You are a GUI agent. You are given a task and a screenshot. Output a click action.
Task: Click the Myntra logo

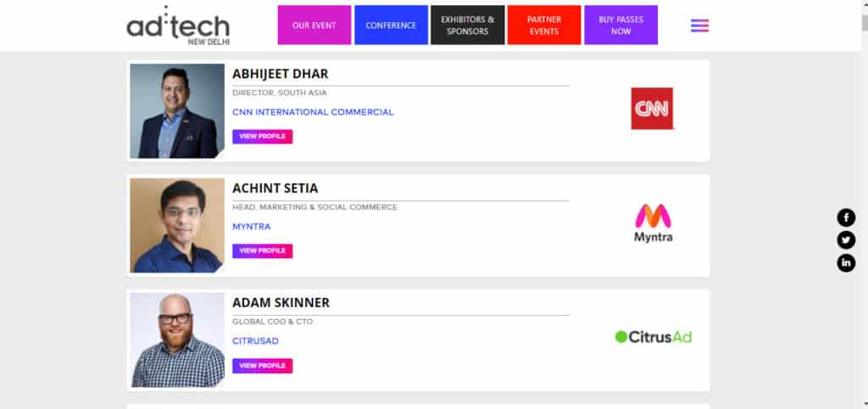tap(654, 223)
